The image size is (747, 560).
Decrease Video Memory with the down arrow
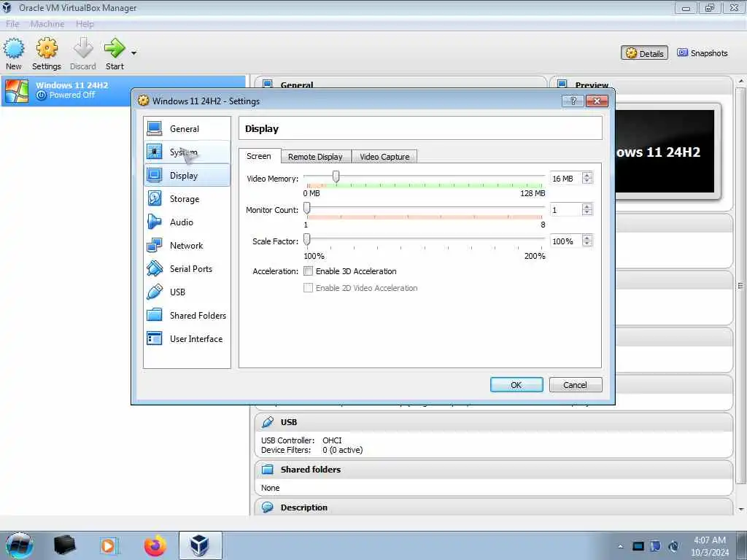[x=587, y=182]
